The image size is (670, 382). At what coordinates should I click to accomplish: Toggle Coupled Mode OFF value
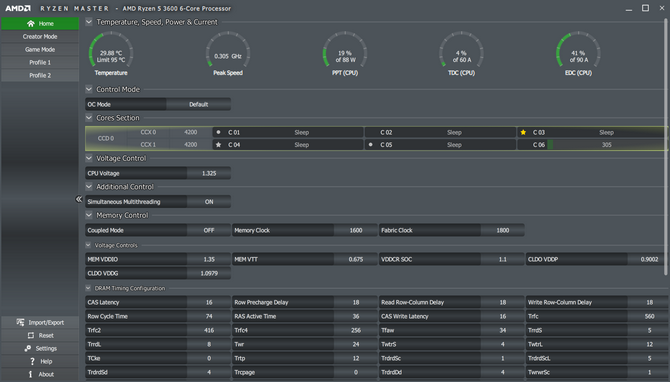209,230
